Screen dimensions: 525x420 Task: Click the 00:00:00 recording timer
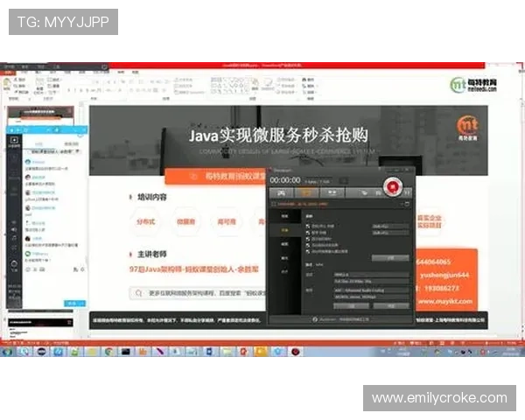(x=285, y=180)
